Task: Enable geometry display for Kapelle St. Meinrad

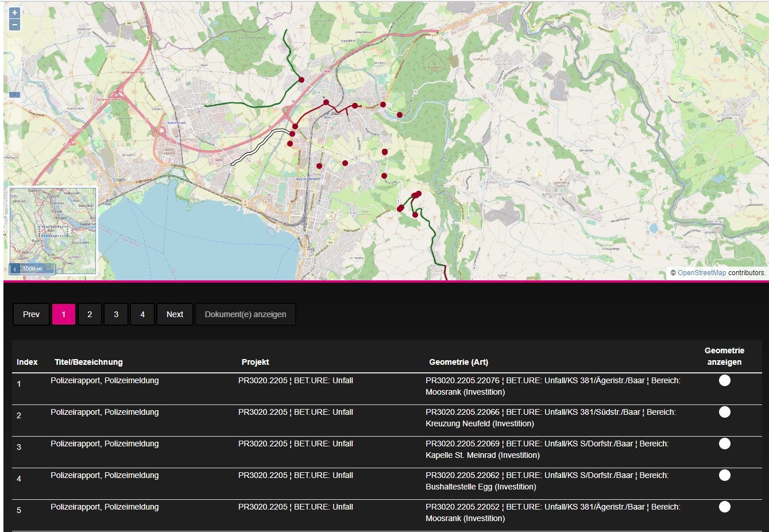Action: click(x=724, y=444)
